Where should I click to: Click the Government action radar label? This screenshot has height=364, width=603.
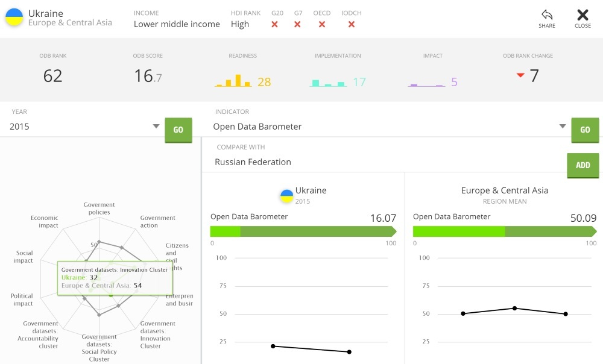pos(157,221)
